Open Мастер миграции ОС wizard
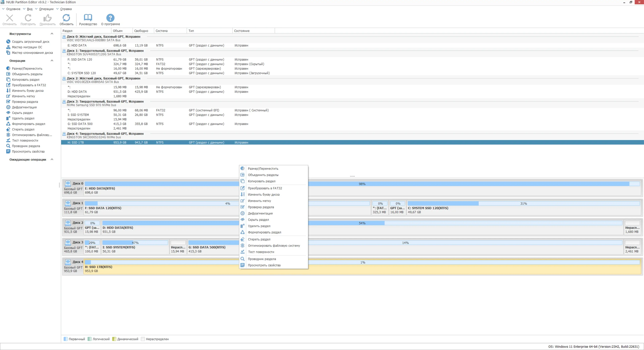 tap(27, 47)
